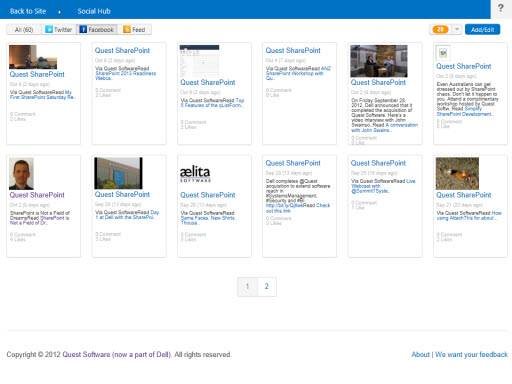
Task: Open the About footer link
Action: (420, 354)
